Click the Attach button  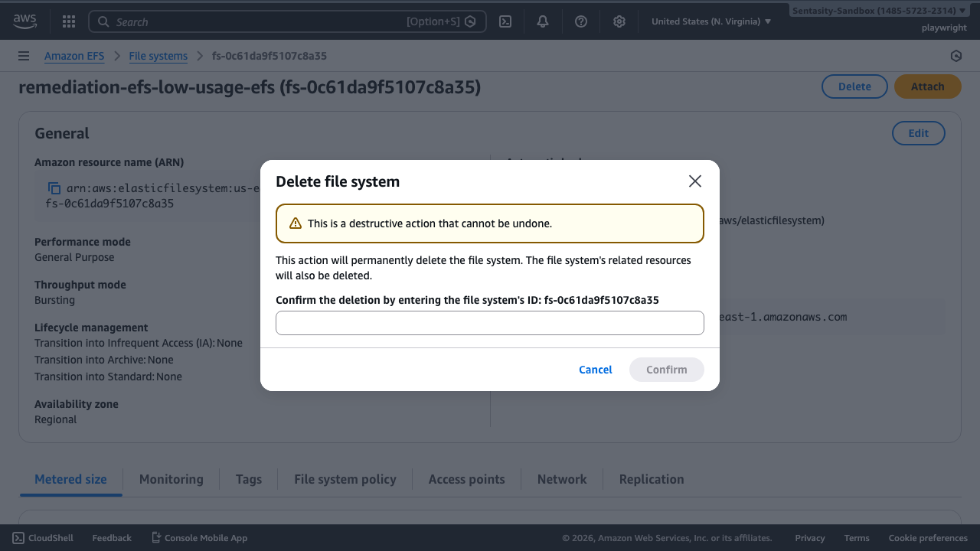coord(927,86)
